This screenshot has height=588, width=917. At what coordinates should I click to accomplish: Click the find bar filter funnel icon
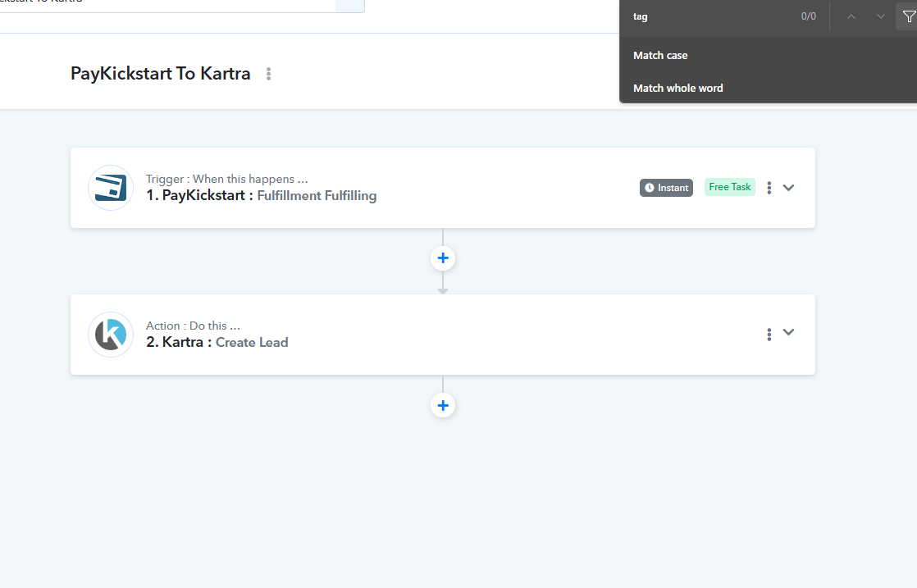coord(908,16)
